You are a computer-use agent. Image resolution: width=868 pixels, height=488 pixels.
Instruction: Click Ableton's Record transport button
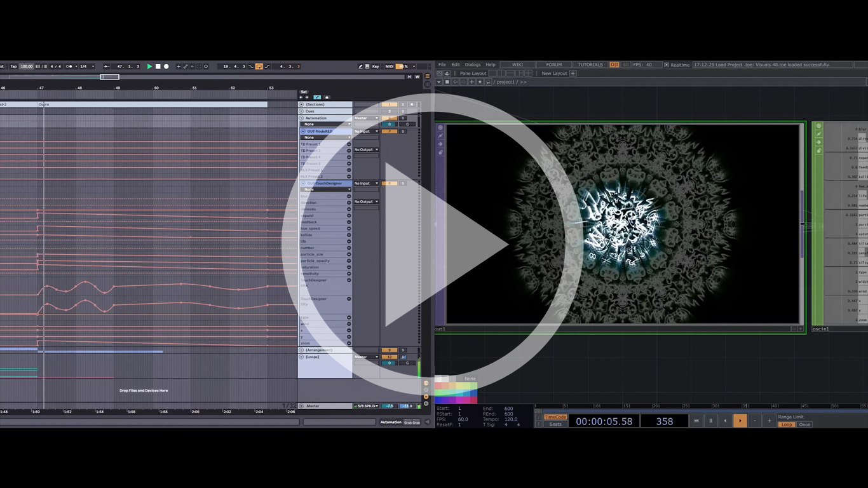(166, 66)
